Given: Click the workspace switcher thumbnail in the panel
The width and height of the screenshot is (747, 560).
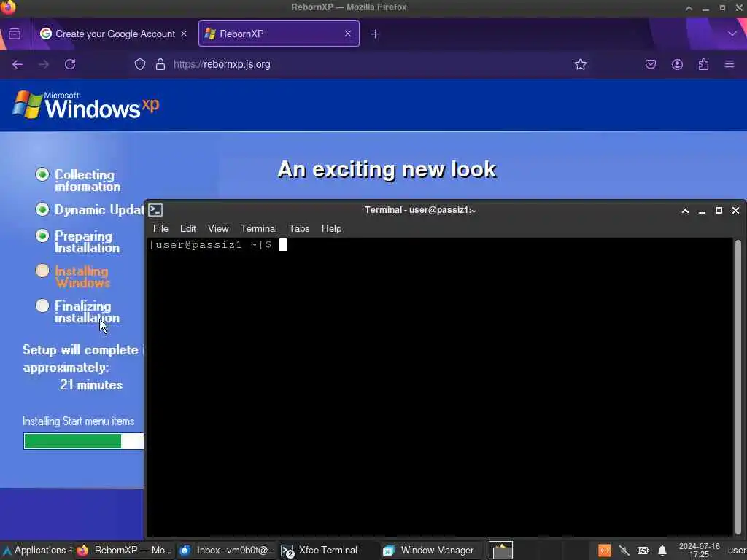Looking at the screenshot, I should click(500, 551).
